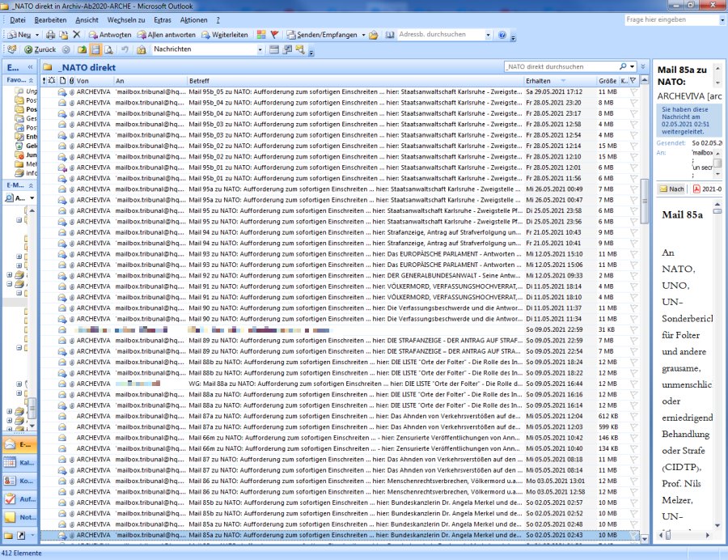Open the Aufgaben navigation button

(20, 499)
